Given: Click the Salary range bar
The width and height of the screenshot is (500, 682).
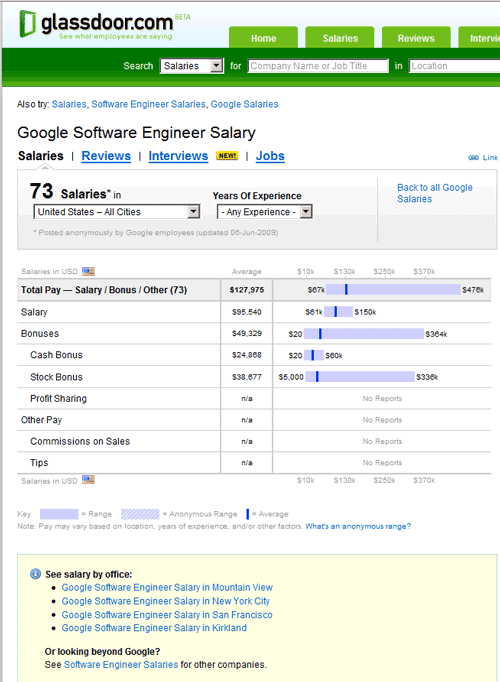Looking at the screenshot, I should click(338, 311).
